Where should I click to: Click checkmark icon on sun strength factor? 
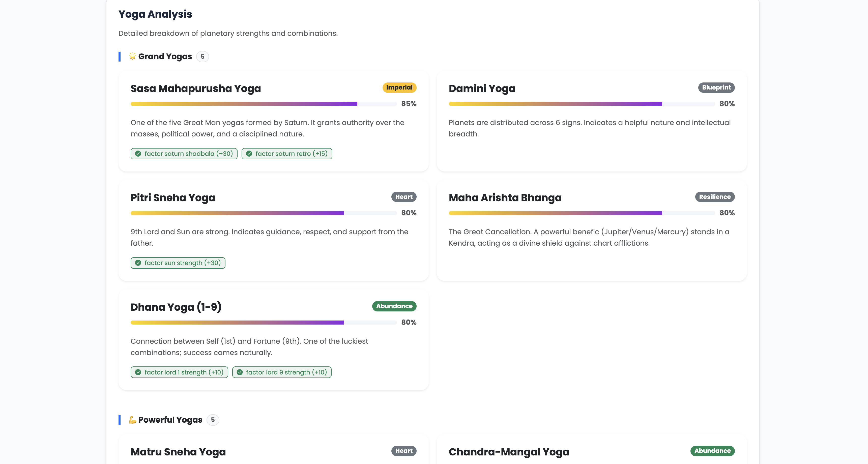click(138, 263)
